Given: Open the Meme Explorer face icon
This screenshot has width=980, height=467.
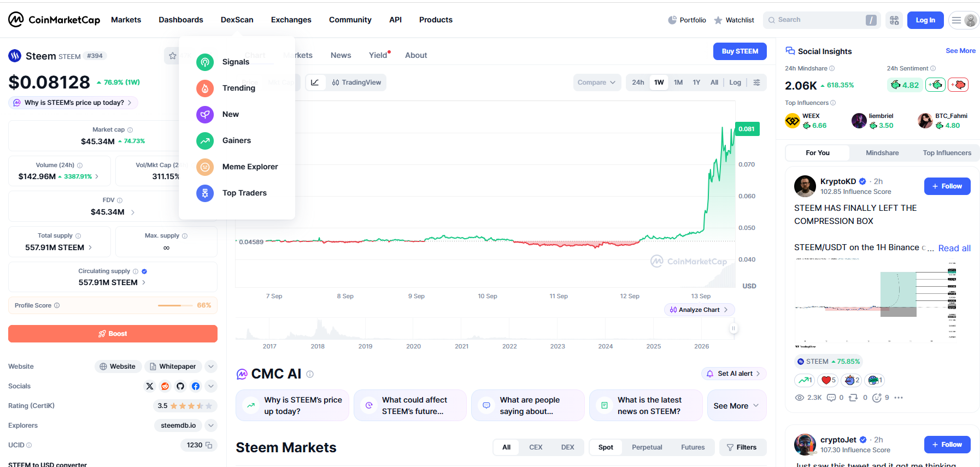Looking at the screenshot, I should [205, 167].
